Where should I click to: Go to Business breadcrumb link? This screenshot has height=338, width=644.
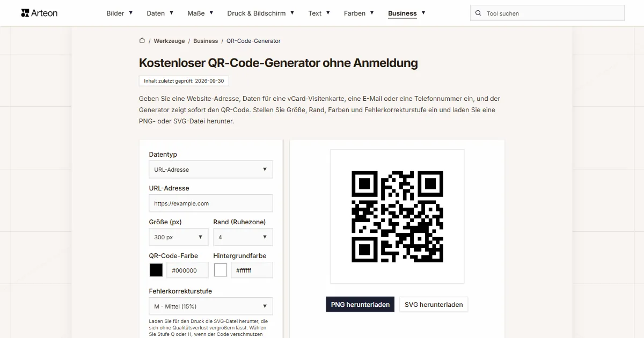(206, 41)
